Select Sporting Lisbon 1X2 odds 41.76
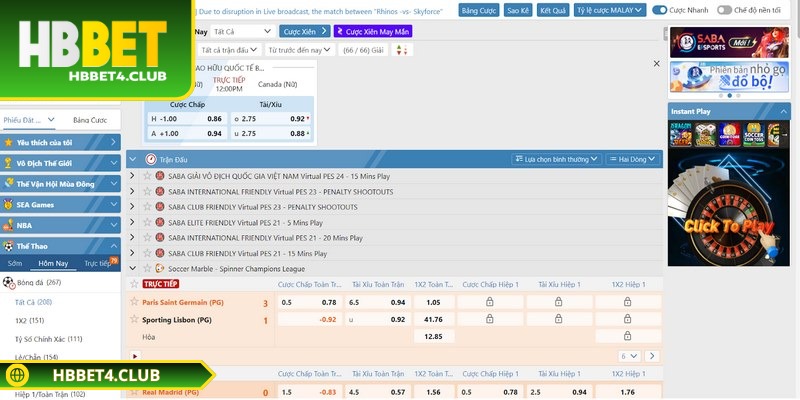Screen dimensions: 800x400 [x=434, y=320]
